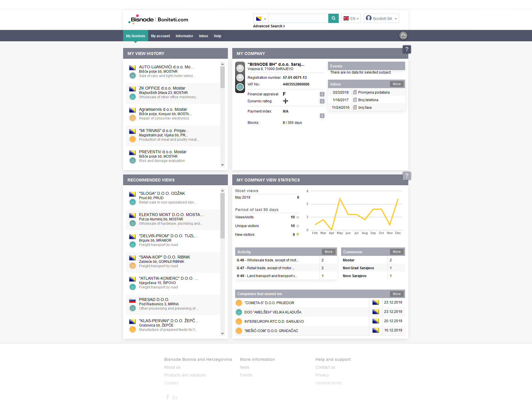Expand Advanced Search

[x=269, y=26]
